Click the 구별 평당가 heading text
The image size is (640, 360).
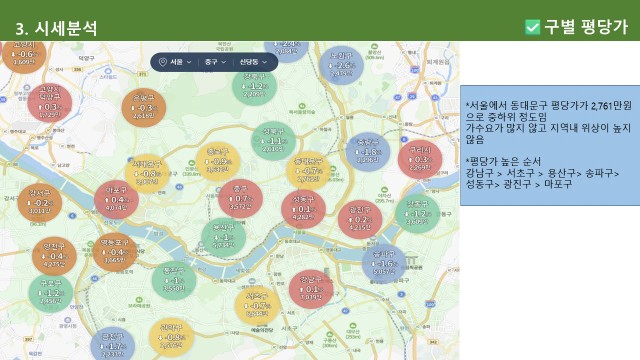point(585,27)
